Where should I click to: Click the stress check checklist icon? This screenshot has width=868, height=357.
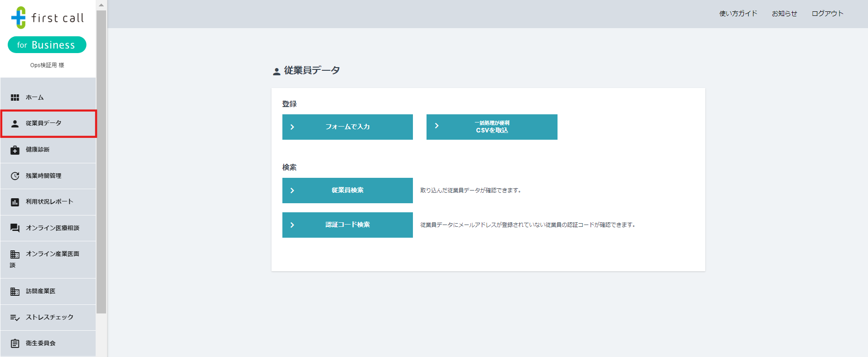click(x=15, y=318)
